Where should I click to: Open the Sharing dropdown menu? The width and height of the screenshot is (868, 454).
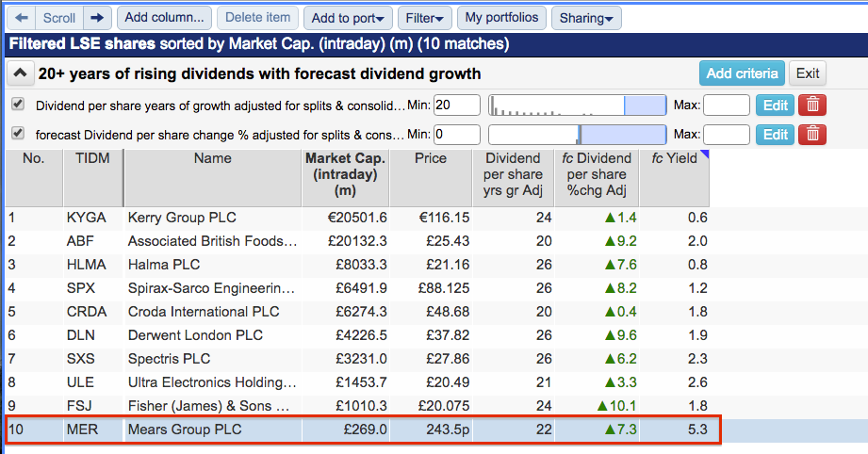pos(586,18)
